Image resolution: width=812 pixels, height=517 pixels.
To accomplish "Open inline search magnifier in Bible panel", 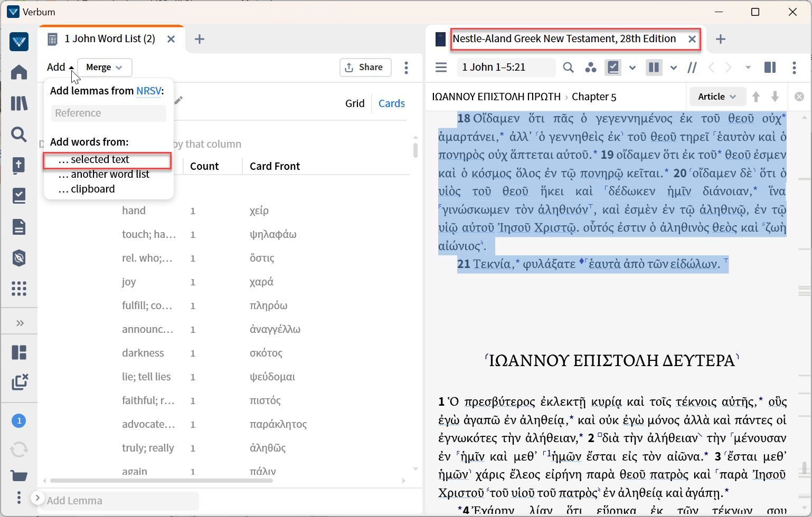I will coord(568,67).
